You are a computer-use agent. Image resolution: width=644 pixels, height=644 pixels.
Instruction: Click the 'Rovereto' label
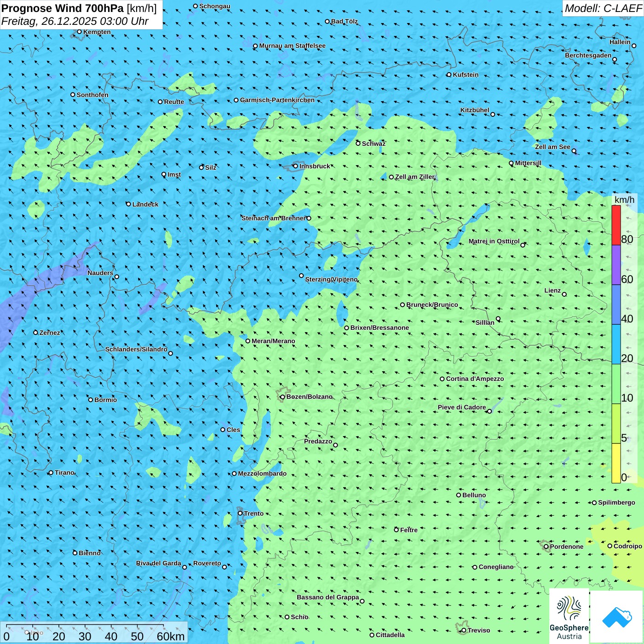point(207,563)
